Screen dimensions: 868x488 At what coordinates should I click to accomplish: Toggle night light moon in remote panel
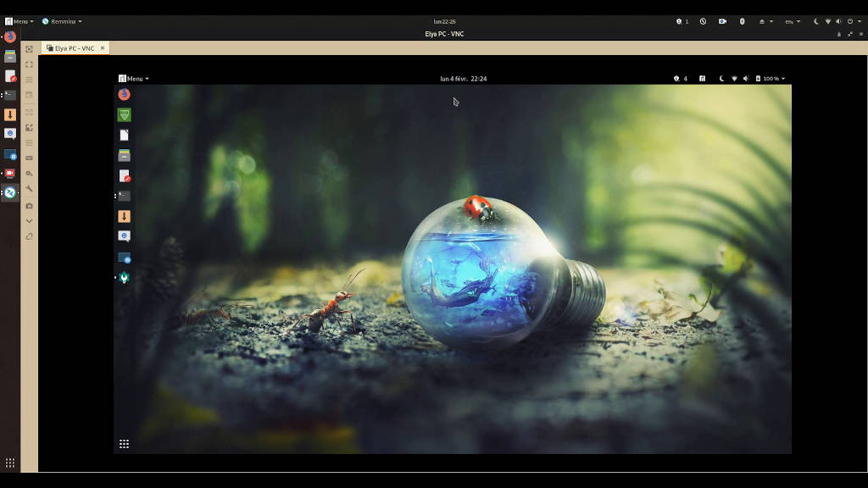tap(721, 79)
